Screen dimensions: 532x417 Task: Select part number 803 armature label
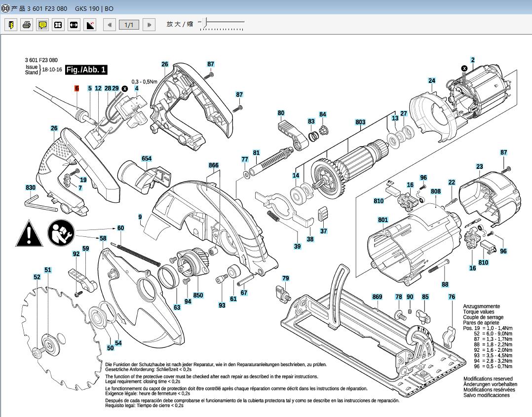[360, 122]
